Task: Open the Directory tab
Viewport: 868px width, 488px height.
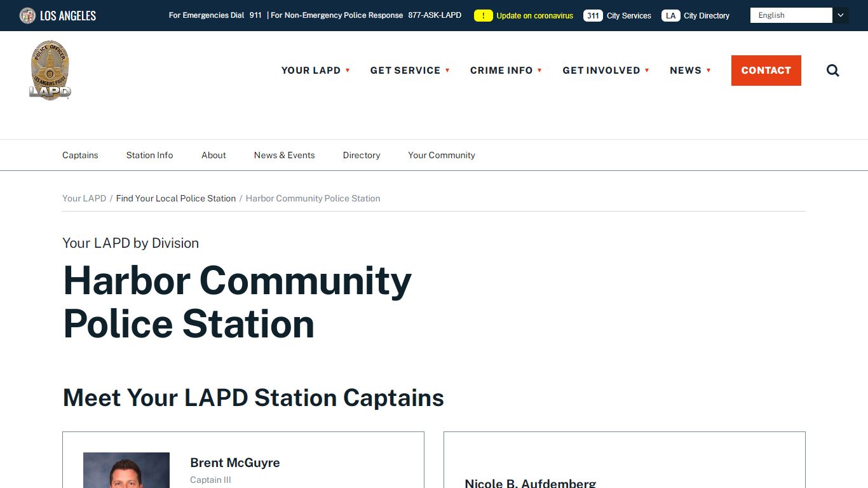Action: [362, 155]
